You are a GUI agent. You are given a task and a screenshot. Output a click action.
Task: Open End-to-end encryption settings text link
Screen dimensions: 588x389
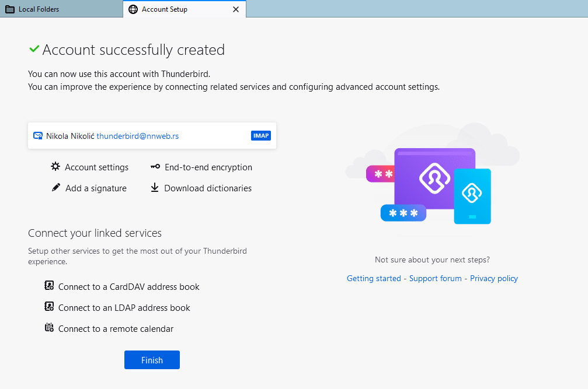[x=208, y=167]
